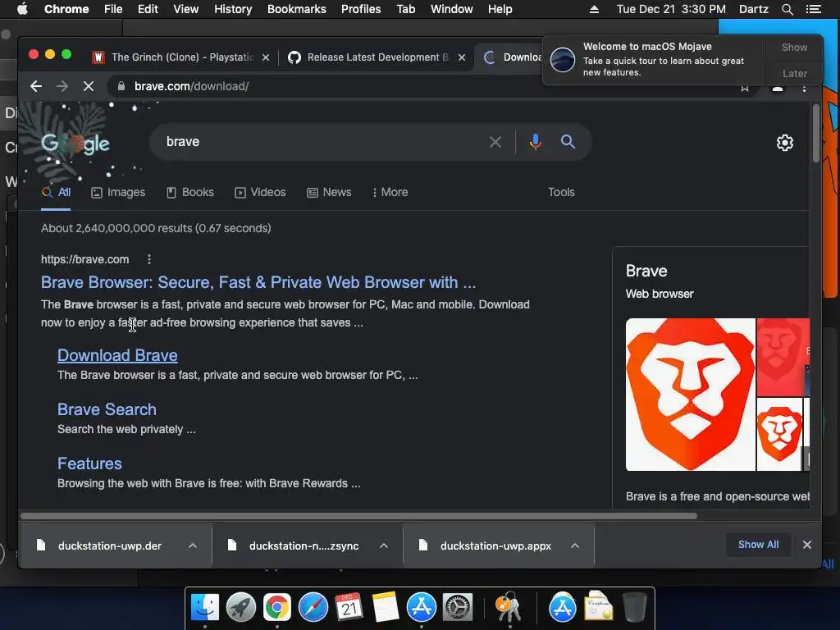The height and width of the screenshot is (630, 840).
Task: Click Show on macOS Mojave notification
Action: click(794, 48)
